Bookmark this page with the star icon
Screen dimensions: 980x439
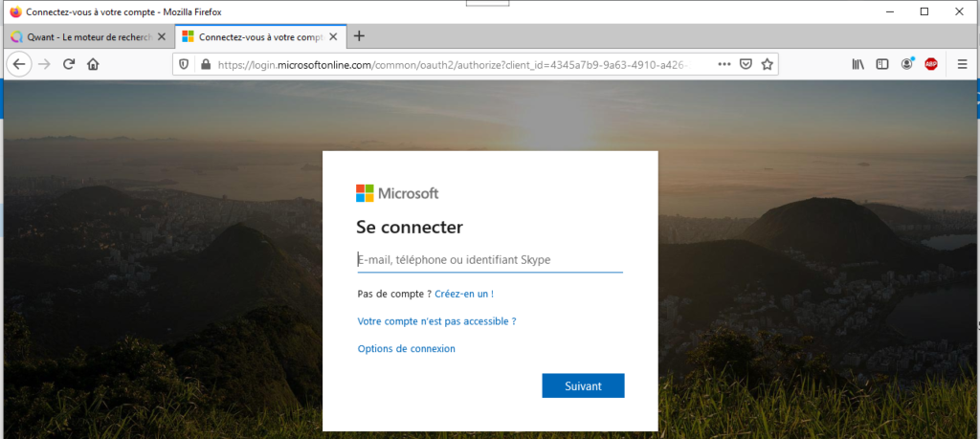click(767, 64)
